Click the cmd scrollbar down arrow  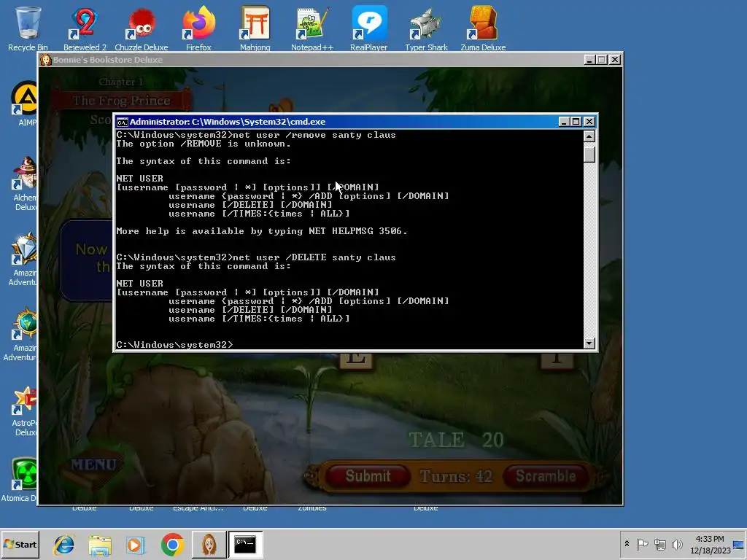coord(589,343)
